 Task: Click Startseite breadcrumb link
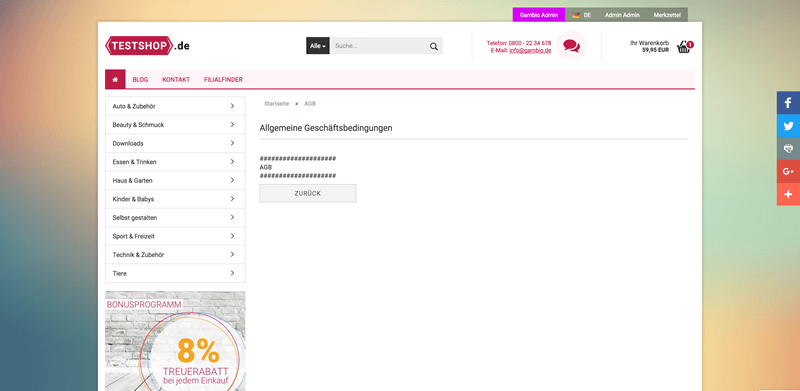point(277,104)
